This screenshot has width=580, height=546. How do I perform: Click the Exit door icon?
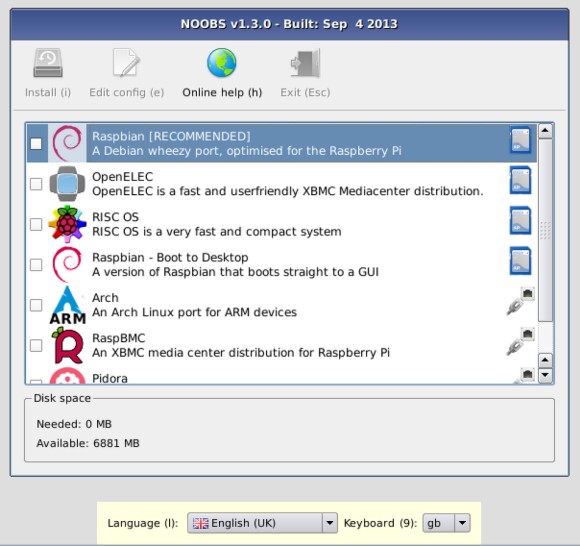[x=305, y=63]
